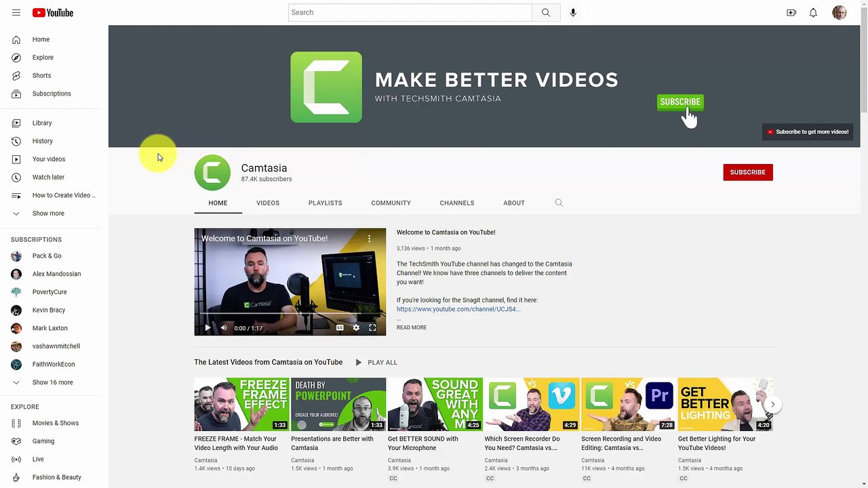Click the banner's Subscribe to get more videos link
868x488 pixels.
click(x=807, y=132)
